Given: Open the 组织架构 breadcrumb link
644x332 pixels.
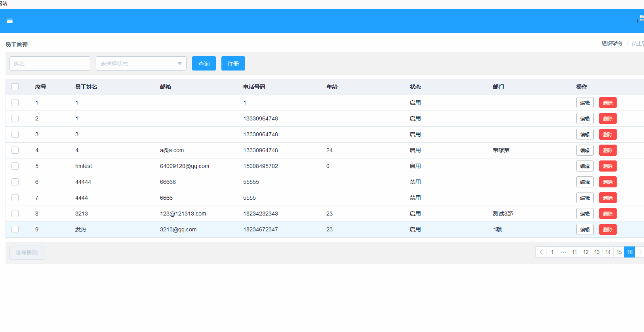Looking at the screenshot, I should (x=612, y=43).
